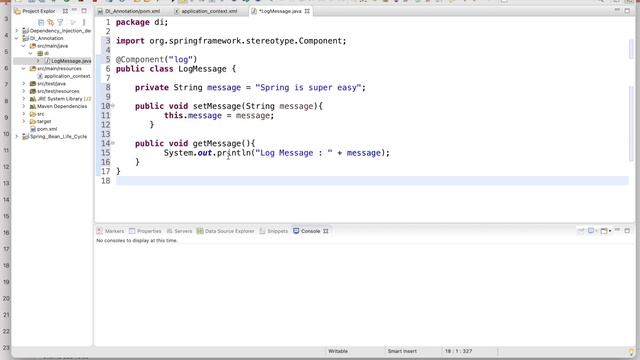Expand Dependency_Injection_de project node
640x360 pixels.
point(17,31)
